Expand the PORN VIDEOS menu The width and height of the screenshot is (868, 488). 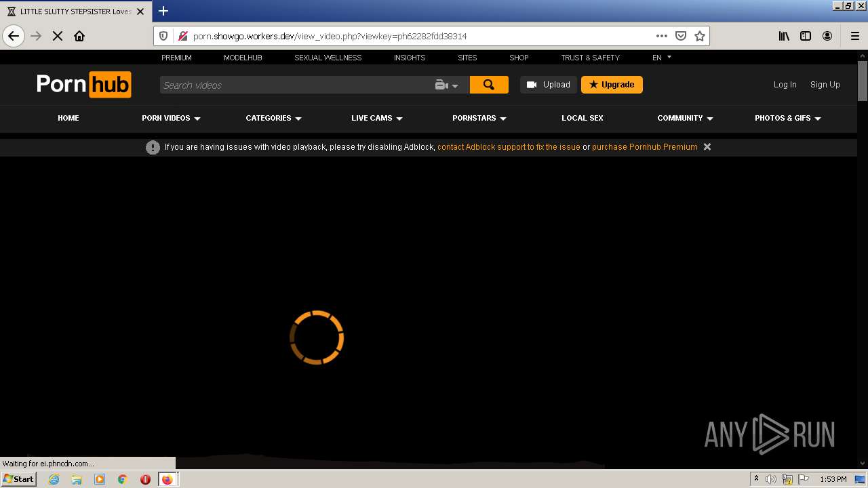171,118
